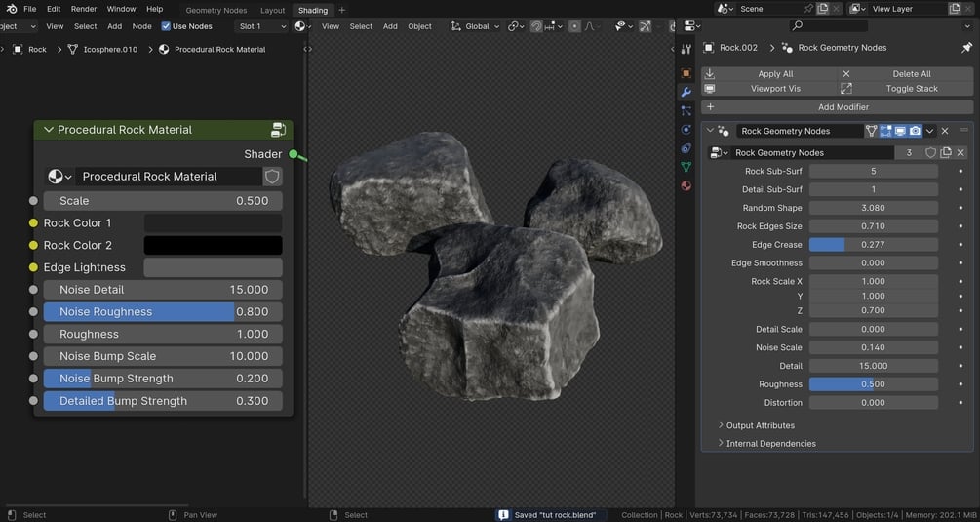The image size is (980, 522).
Task: Open the Modifiers wrench tab in properties
Action: pos(686,92)
